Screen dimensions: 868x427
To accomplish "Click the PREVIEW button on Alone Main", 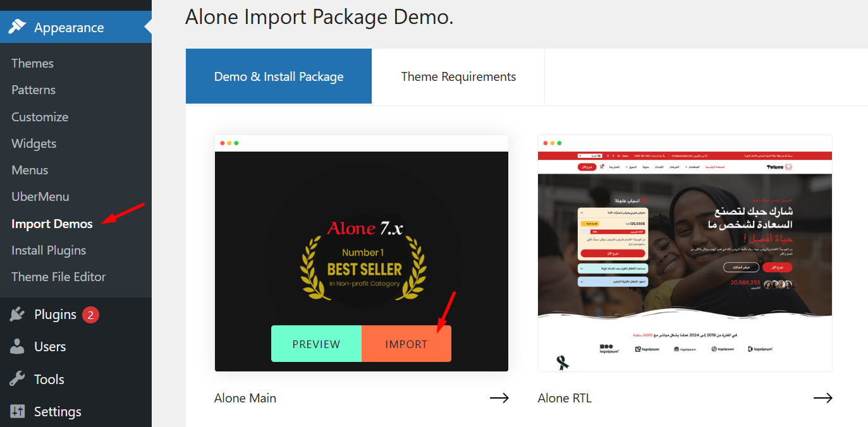I will click(x=316, y=344).
